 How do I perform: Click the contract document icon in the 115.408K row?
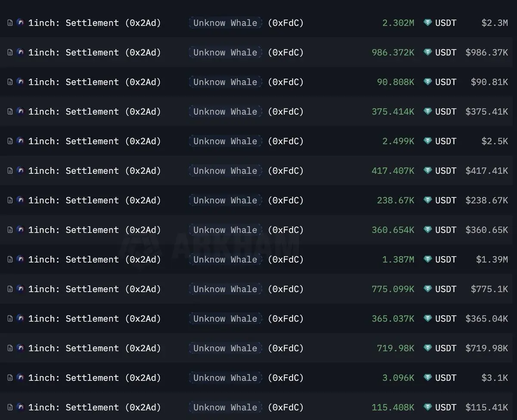10,407
